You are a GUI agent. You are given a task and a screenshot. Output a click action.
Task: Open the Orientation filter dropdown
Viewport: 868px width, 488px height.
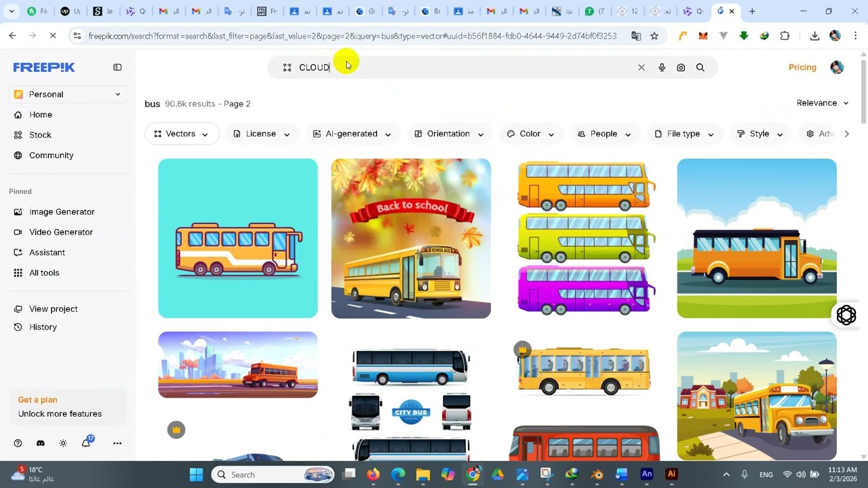point(449,134)
